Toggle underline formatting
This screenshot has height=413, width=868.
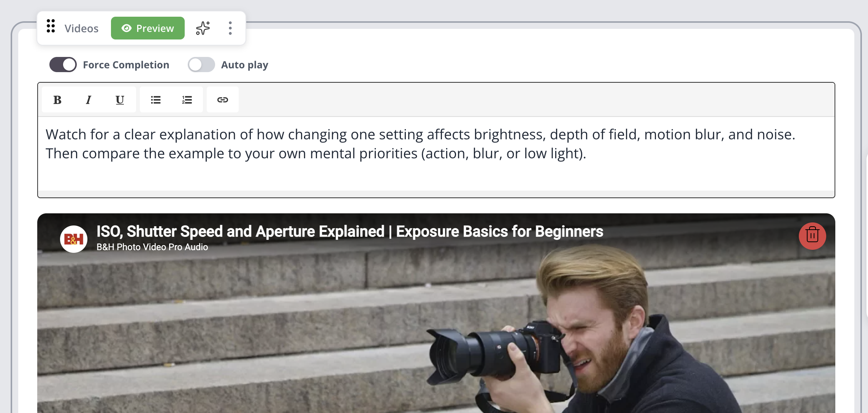pos(120,100)
